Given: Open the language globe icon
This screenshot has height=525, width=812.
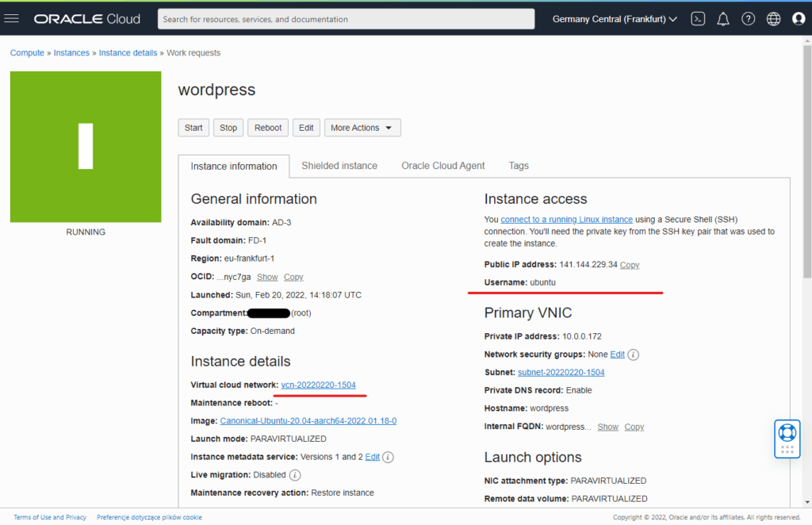Looking at the screenshot, I should pyautogui.click(x=773, y=19).
